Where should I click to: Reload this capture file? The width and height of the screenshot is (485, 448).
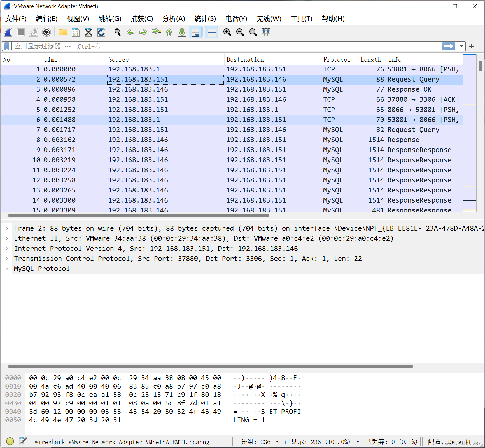[x=101, y=32]
